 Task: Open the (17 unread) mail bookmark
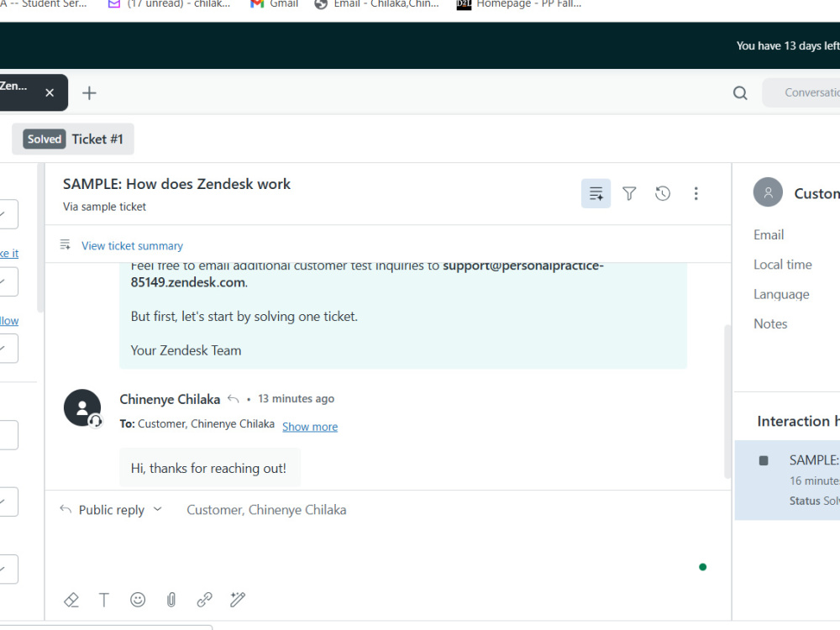click(x=170, y=4)
